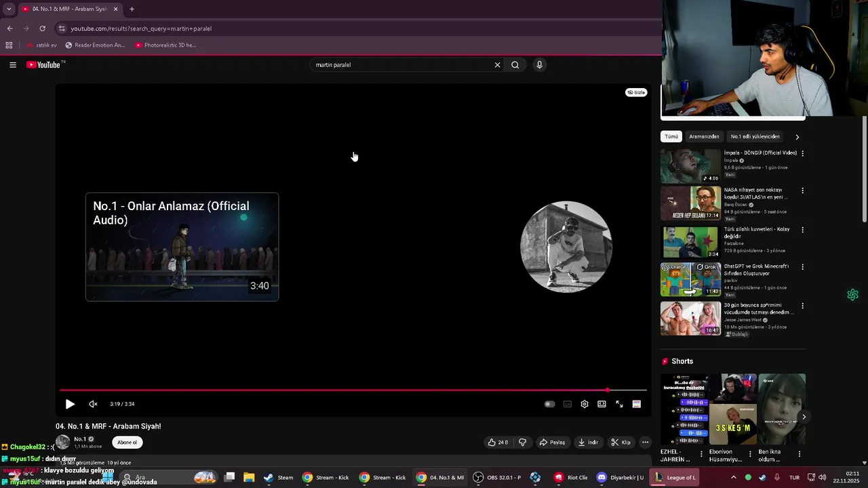Image resolution: width=868 pixels, height=488 pixels.
Task: Open Photorealistic 3D he... bookmark
Action: pos(165,45)
